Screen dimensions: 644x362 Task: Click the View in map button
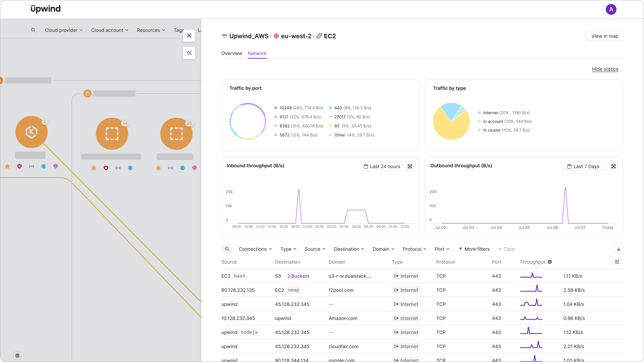(605, 36)
